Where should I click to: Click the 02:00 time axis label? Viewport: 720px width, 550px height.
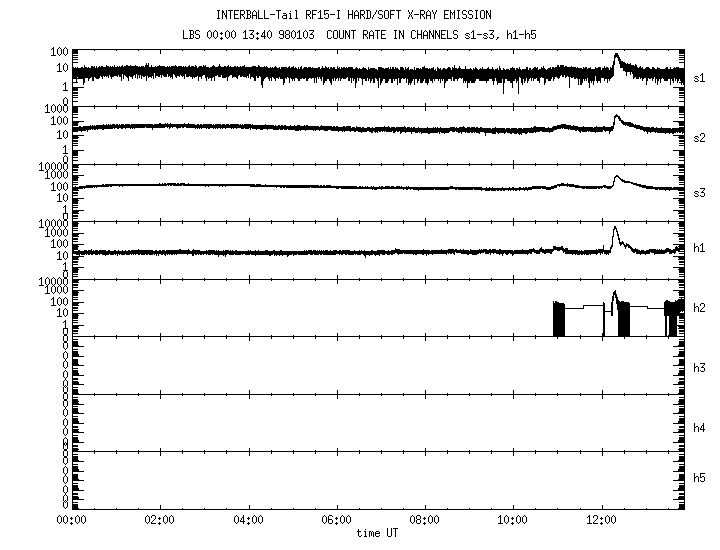[159, 520]
